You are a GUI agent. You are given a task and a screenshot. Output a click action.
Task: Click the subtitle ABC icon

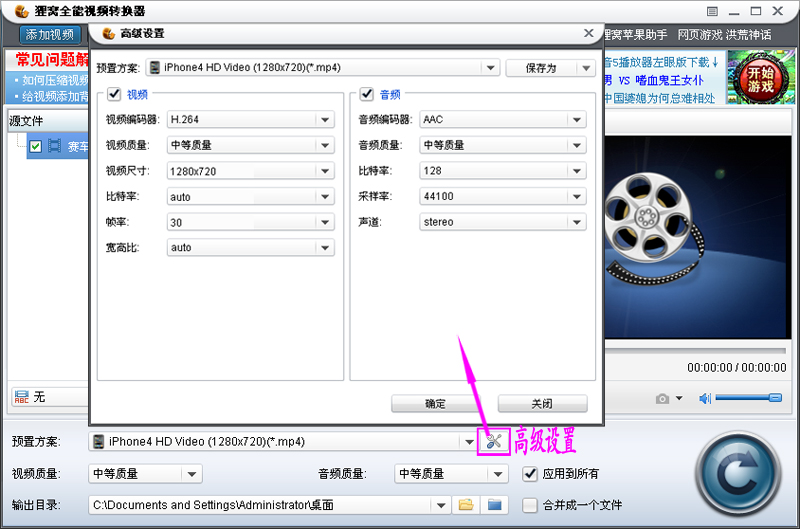[x=21, y=397]
